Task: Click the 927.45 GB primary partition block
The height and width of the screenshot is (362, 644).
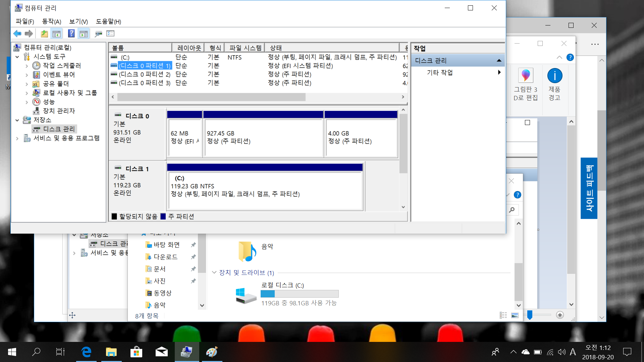Action: (263, 137)
